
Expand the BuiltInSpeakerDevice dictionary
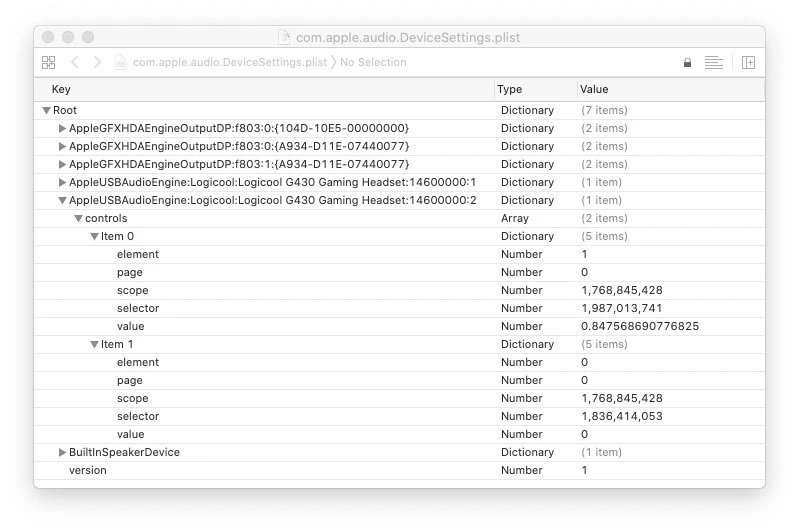(62, 452)
